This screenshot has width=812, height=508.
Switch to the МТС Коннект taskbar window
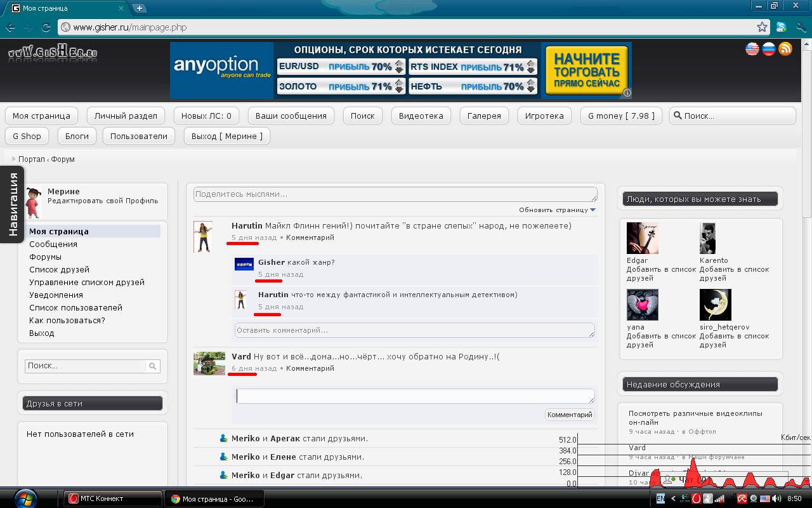(x=112, y=498)
